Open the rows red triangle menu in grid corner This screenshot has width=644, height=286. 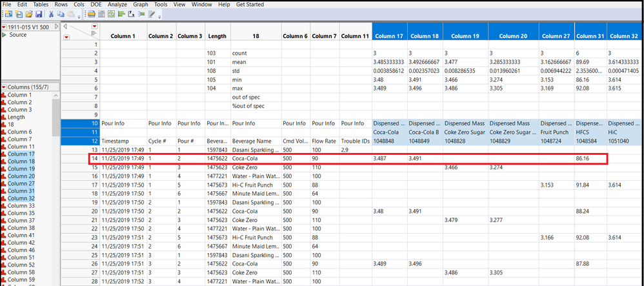coord(66,36)
